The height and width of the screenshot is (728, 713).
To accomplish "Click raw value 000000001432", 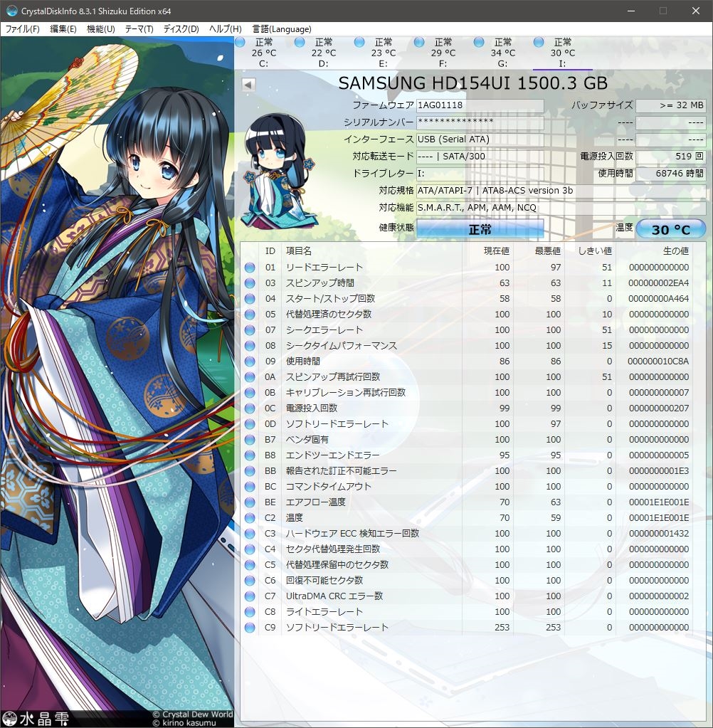I will [659, 534].
